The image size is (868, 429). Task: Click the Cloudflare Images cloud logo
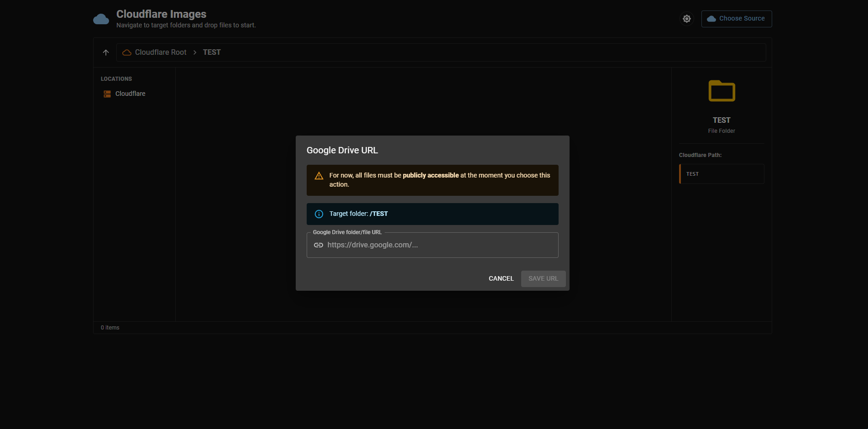[x=101, y=19]
